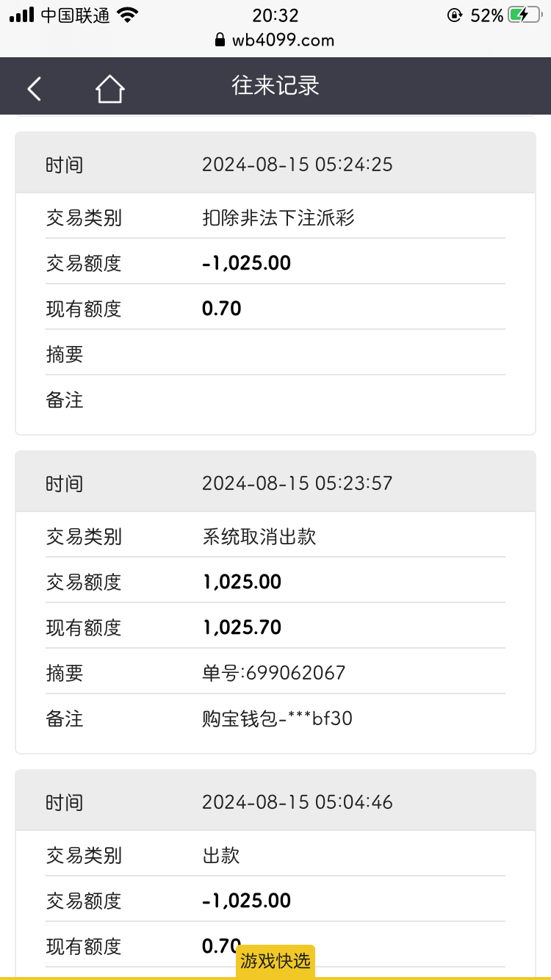551x980 pixels.
Task: Go to home via house icon
Action: 110,89
